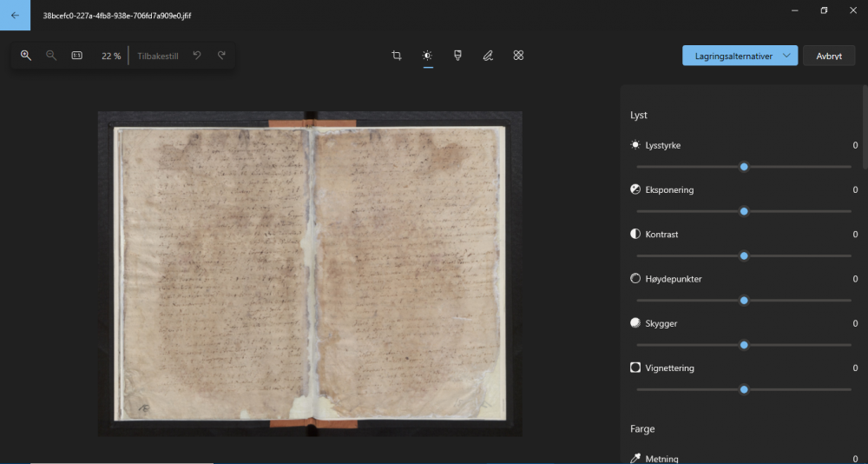The width and height of the screenshot is (868, 464).
Task: Select the Markup pen tool
Action: coord(488,56)
